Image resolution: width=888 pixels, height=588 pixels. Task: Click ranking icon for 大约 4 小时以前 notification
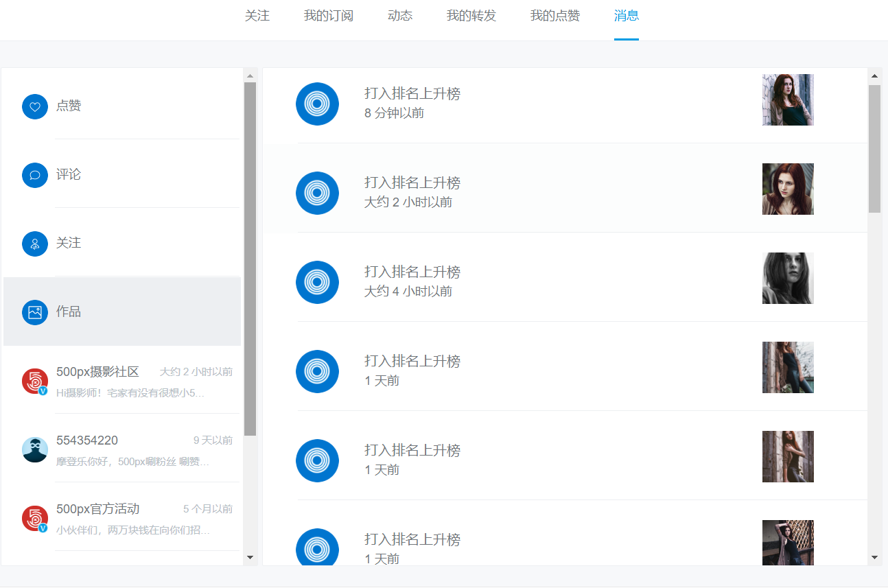click(x=317, y=282)
